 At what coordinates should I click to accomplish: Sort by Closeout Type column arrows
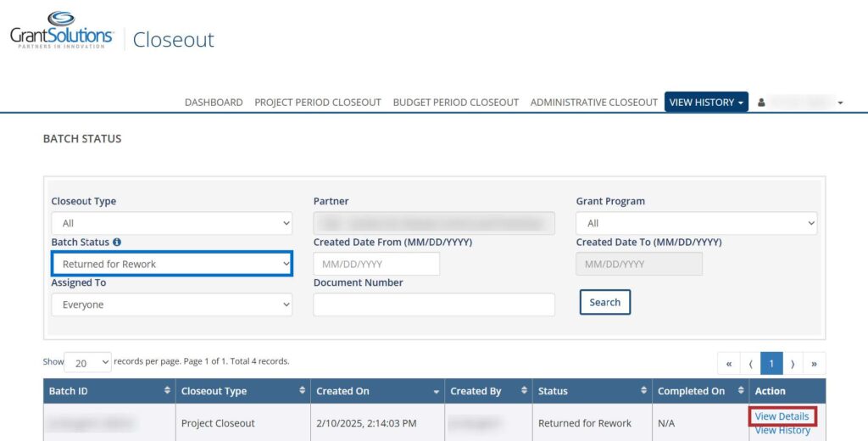tap(302, 391)
